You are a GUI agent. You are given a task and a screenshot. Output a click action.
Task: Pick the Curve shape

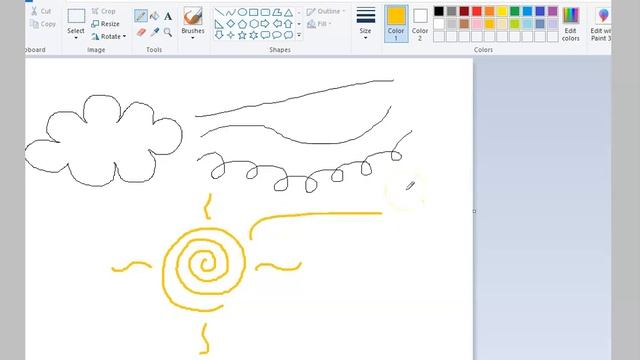point(231,12)
